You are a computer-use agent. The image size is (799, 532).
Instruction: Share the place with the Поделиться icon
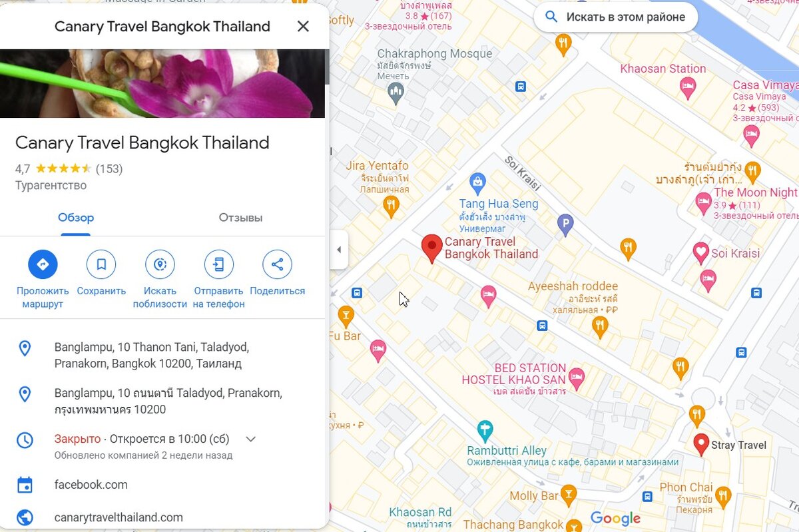point(277,264)
